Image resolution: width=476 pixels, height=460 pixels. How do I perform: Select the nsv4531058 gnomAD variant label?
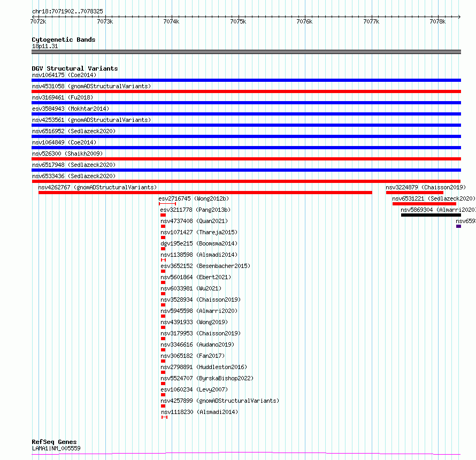pyautogui.click(x=91, y=86)
